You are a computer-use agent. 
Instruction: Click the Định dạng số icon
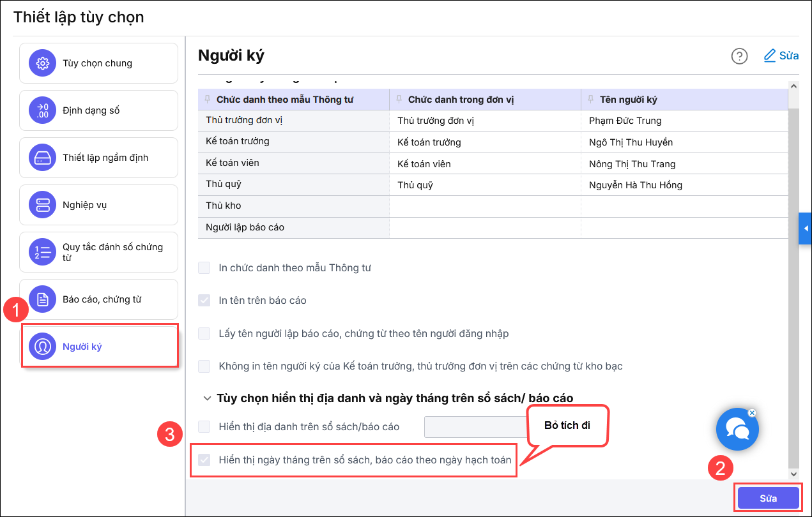[x=43, y=110]
